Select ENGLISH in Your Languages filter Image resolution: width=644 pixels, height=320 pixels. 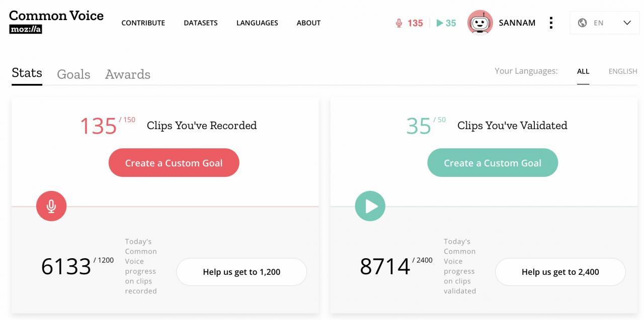pyautogui.click(x=623, y=71)
